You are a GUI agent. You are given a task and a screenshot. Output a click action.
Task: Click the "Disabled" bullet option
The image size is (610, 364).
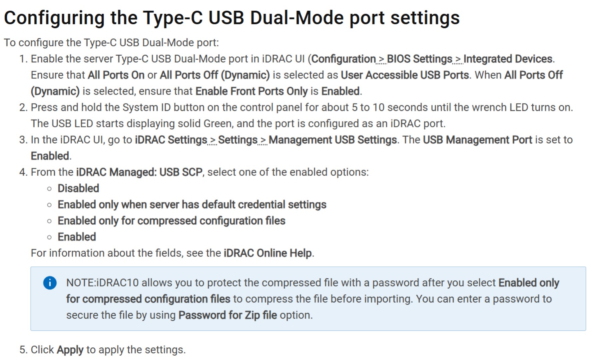78,188
